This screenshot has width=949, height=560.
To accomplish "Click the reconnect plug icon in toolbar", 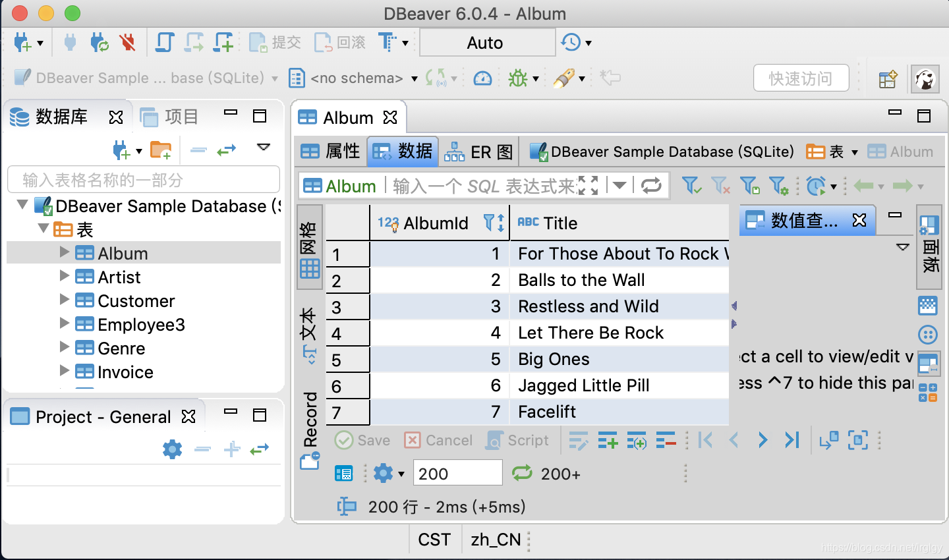I will click(x=100, y=43).
